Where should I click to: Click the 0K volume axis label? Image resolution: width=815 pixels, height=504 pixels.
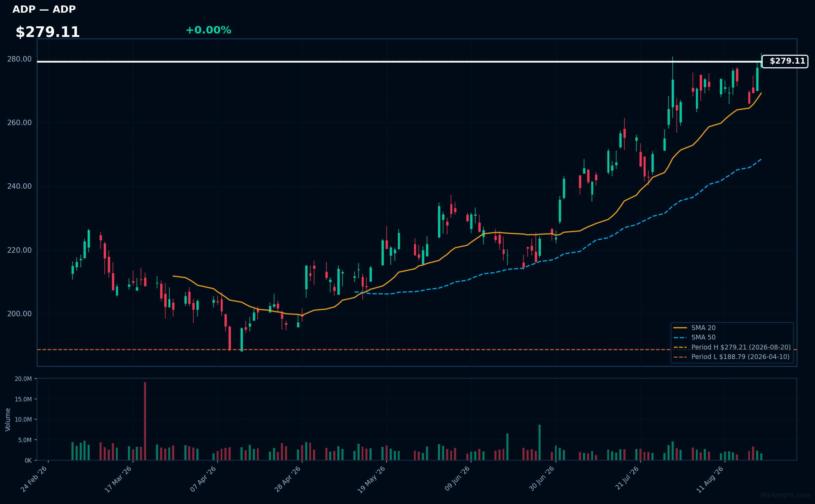(x=28, y=461)
